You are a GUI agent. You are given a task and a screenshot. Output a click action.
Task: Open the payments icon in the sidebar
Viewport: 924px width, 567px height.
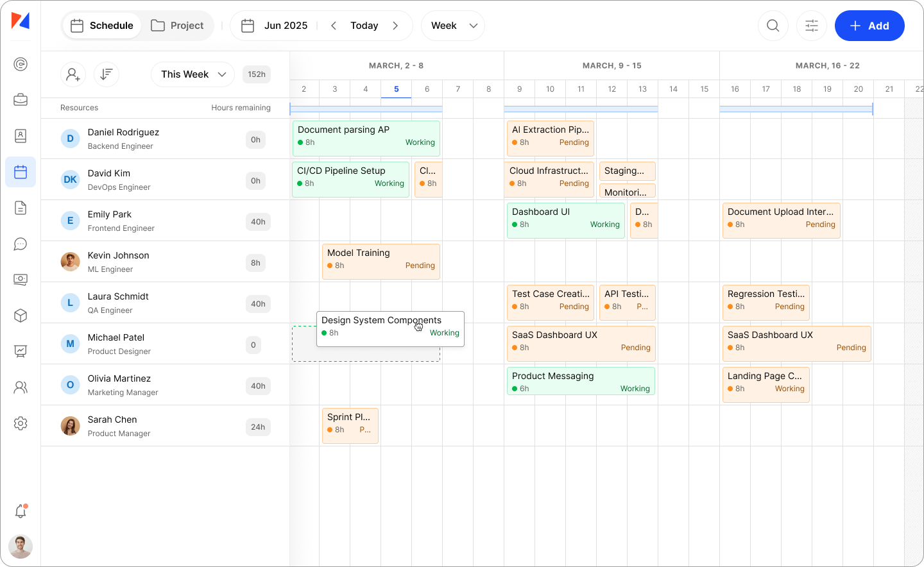[20, 280]
